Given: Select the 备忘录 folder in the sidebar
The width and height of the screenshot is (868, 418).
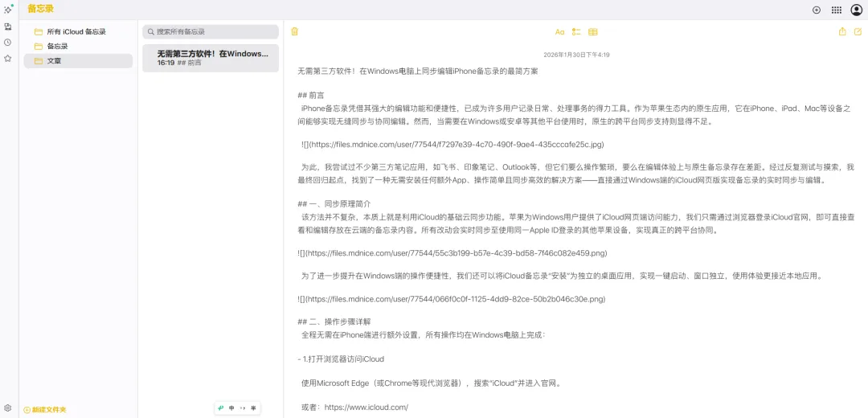Looking at the screenshot, I should (x=78, y=47).
